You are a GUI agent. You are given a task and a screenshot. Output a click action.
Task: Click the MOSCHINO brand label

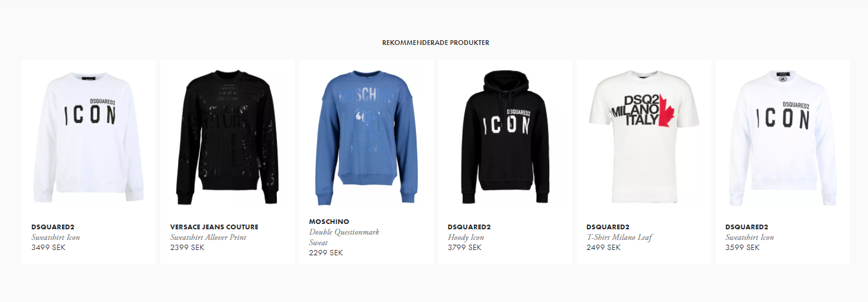tap(329, 222)
